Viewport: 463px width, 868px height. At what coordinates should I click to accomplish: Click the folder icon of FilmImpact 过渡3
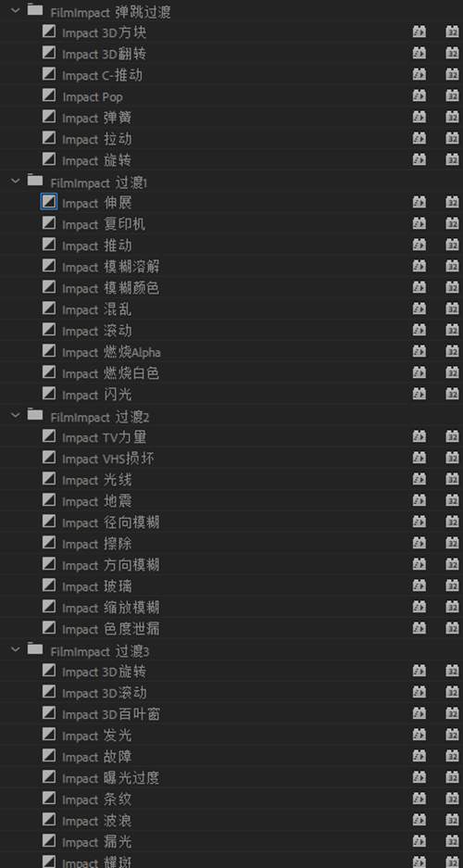pos(35,648)
